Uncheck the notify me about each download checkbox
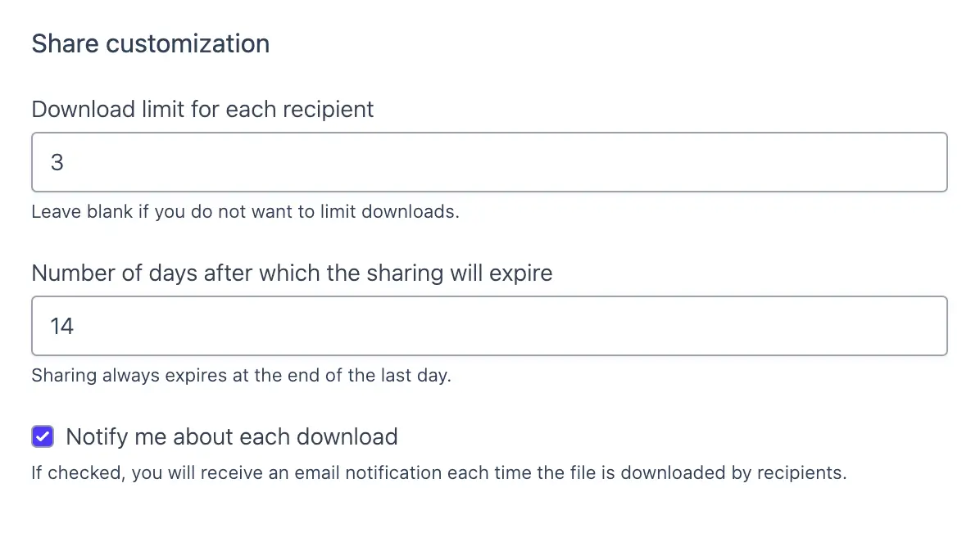 point(42,436)
